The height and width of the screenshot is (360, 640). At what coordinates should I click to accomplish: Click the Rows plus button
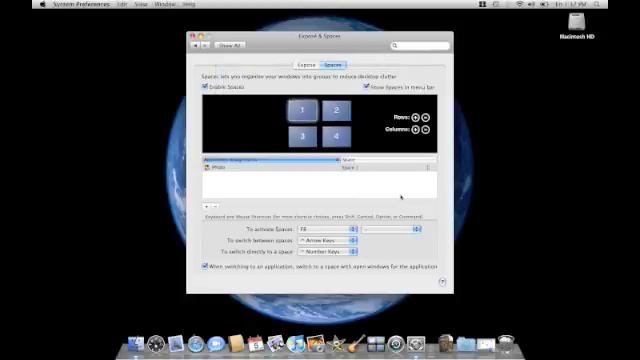click(x=415, y=118)
